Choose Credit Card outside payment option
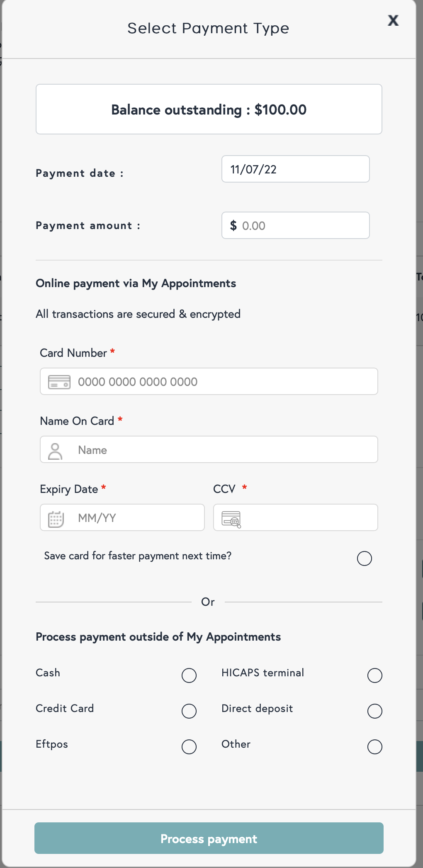This screenshot has width=423, height=868. point(189,711)
